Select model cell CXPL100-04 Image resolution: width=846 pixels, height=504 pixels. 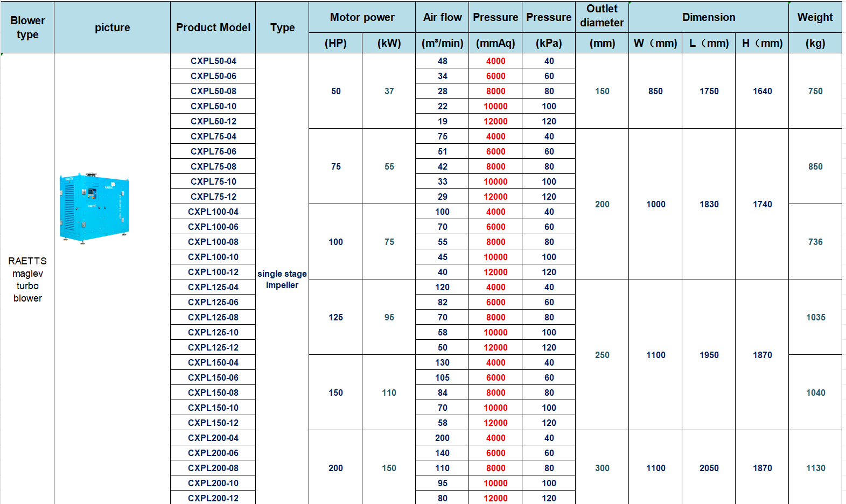213,212
